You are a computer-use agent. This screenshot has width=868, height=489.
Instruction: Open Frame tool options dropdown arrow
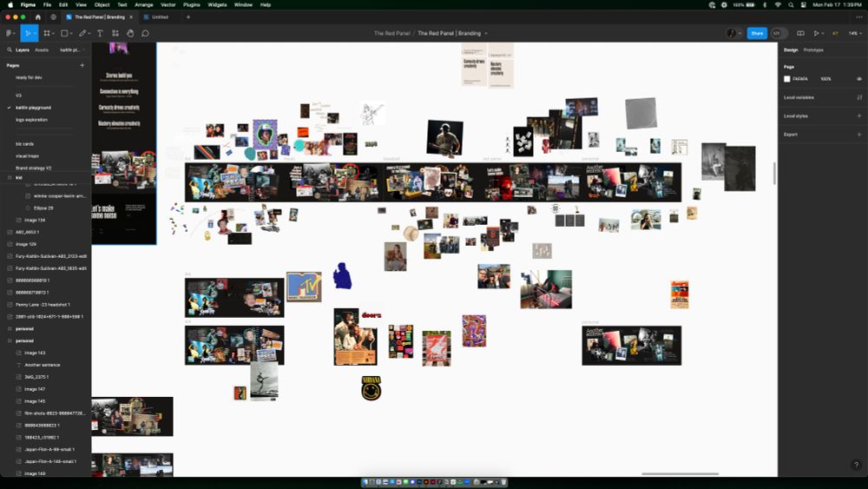[x=53, y=33]
